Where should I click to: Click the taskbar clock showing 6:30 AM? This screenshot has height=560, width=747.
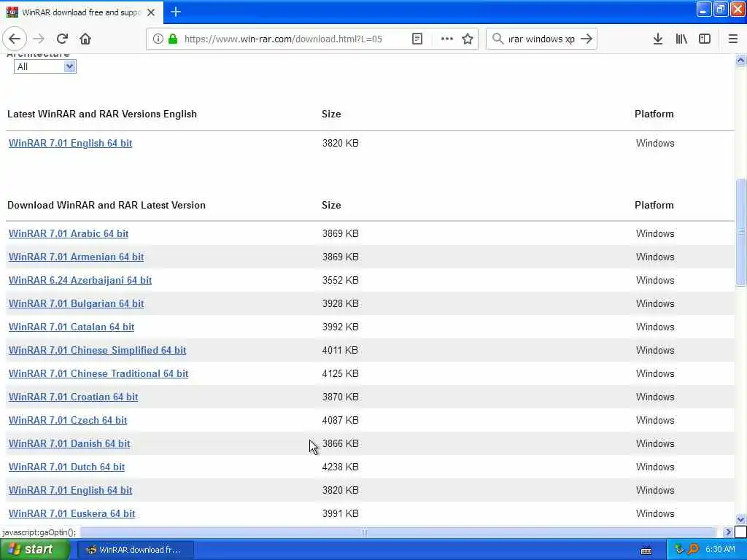pos(720,550)
